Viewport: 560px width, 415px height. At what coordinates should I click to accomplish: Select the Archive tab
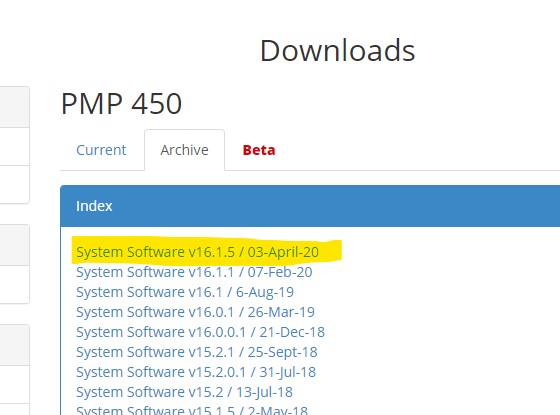(x=184, y=150)
